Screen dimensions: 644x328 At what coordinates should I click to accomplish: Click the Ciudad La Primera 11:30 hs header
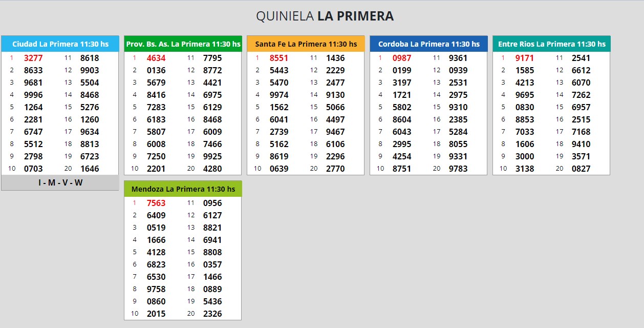coord(60,44)
